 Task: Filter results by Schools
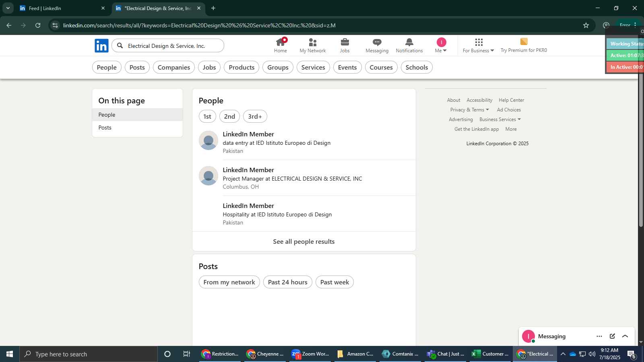click(x=417, y=67)
